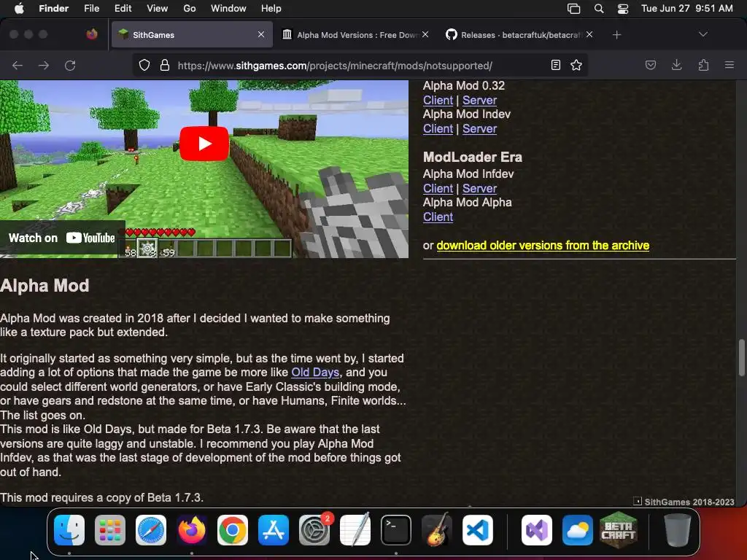Open Visual Studio Code from the Dock

click(x=477, y=530)
